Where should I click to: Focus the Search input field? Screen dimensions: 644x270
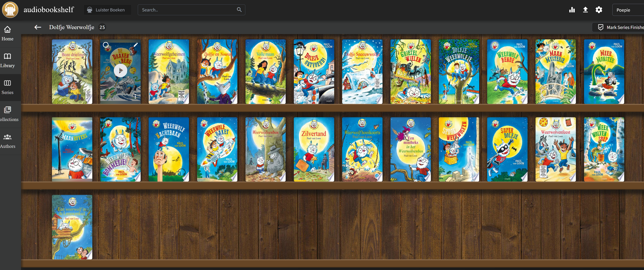(191, 10)
